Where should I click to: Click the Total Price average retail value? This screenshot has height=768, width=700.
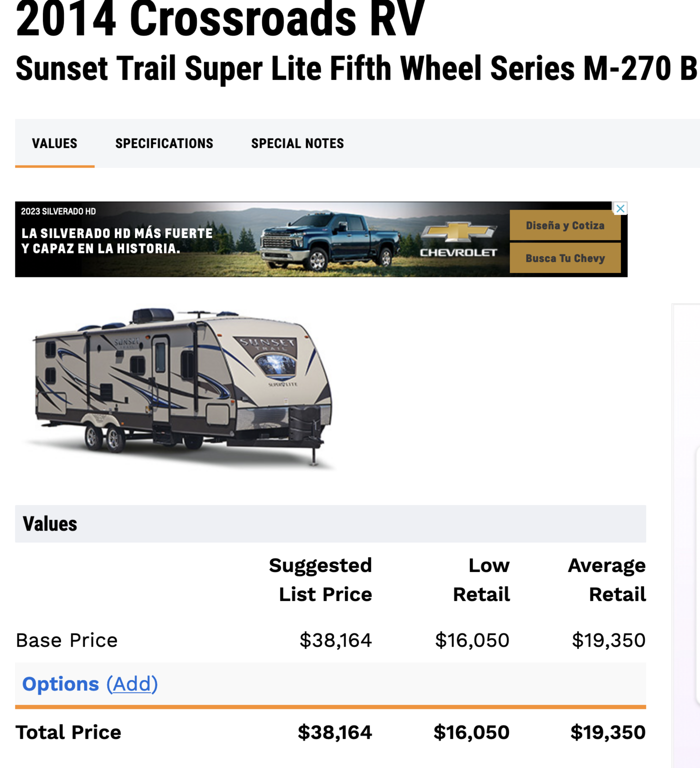coord(608,732)
